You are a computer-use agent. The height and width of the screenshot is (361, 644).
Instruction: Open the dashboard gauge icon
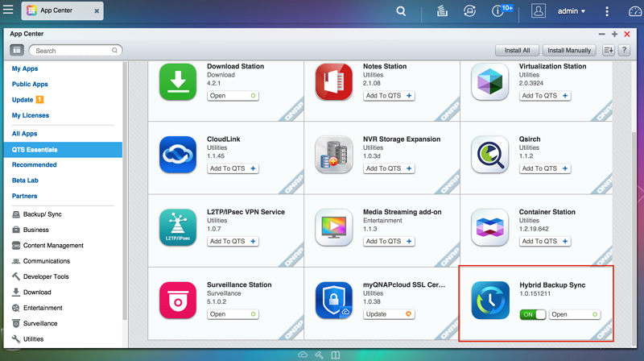point(636,11)
